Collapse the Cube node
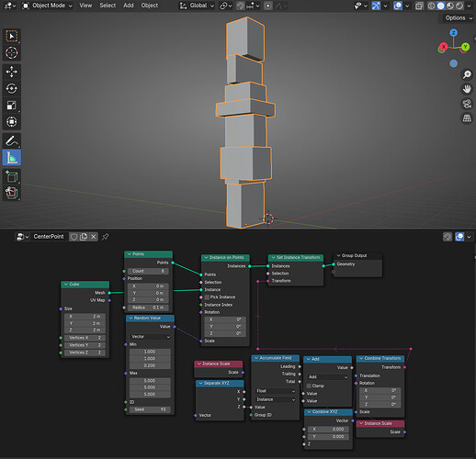The height and width of the screenshot is (459, 476). point(66,285)
